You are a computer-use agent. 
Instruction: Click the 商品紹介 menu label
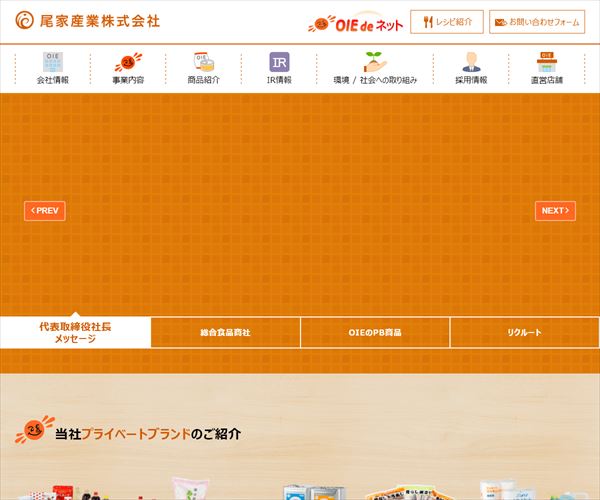point(204,80)
